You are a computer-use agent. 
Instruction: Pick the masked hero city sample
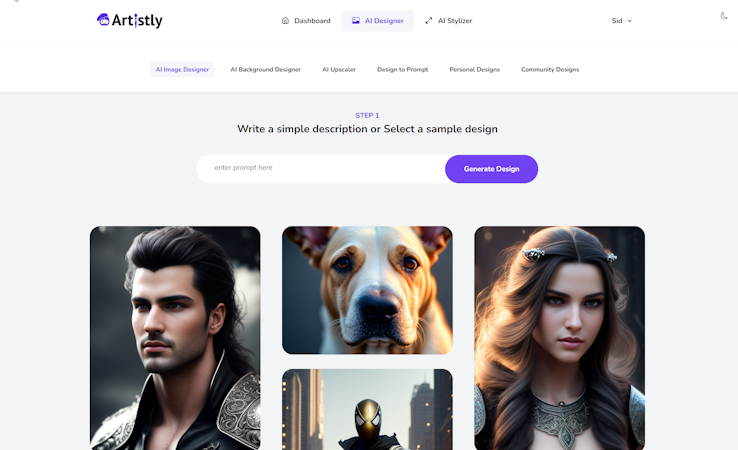click(x=367, y=410)
